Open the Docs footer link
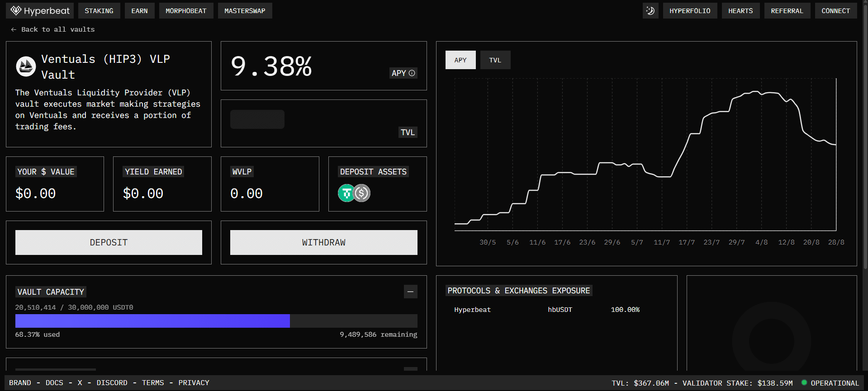 54,383
